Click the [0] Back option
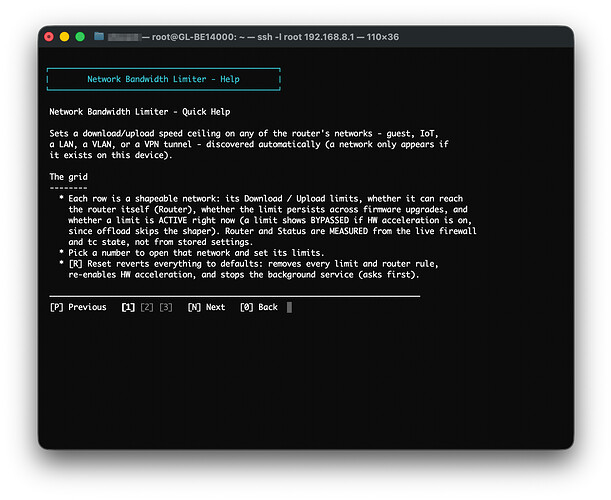Image resolution: width=611 pixels, height=500 pixels. tap(259, 307)
